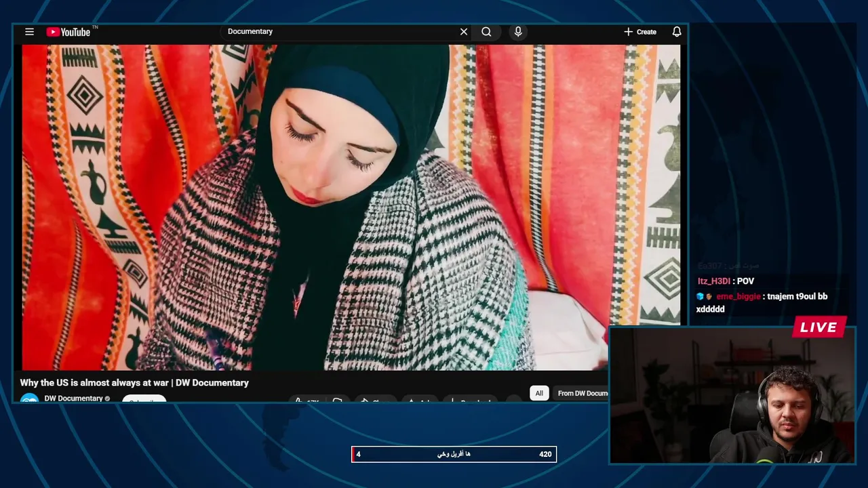Open the notifications bell
Screen dimensions: 868x488
tap(677, 32)
